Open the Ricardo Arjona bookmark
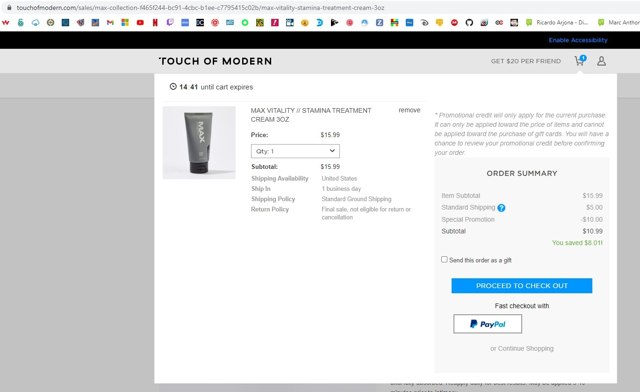 (557, 22)
